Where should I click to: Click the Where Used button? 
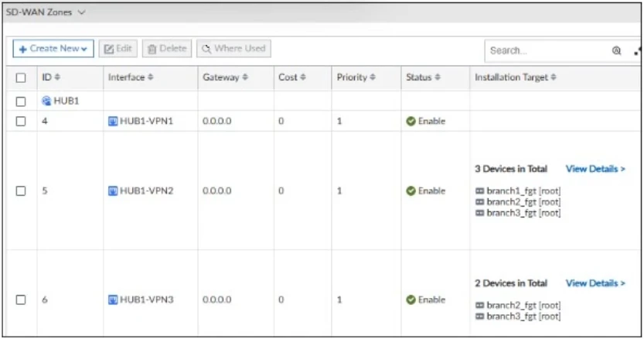coord(233,49)
